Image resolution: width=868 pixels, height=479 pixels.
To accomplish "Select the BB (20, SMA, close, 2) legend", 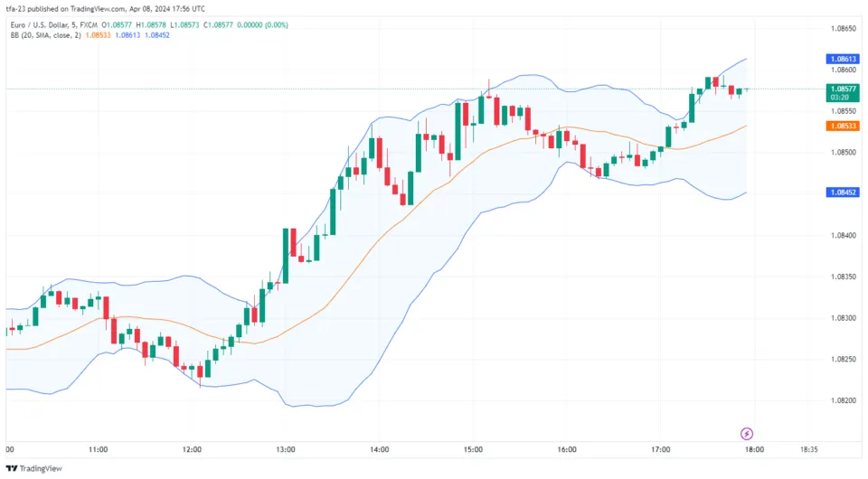I will point(43,35).
